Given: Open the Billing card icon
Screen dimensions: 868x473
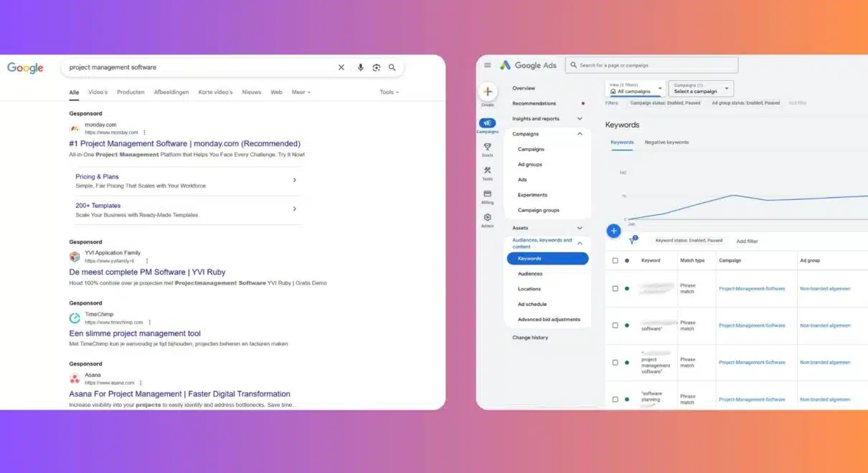Looking at the screenshot, I should [487, 194].
